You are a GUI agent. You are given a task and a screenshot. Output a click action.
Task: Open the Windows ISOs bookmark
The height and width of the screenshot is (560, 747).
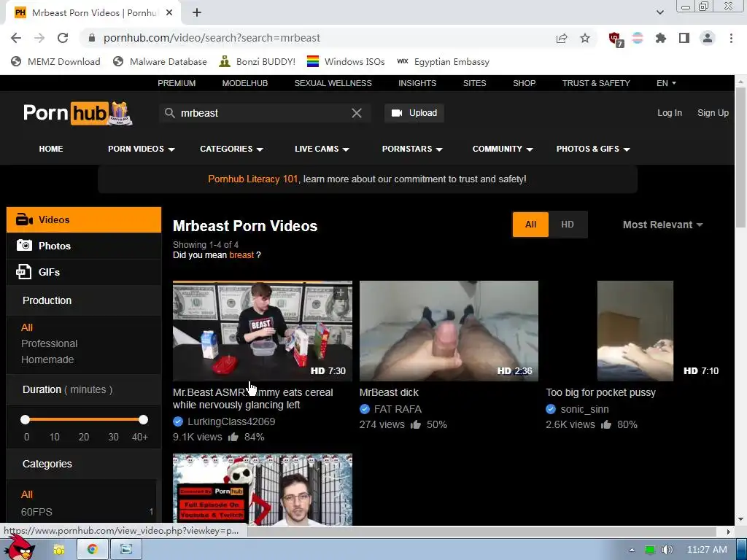click(x=346, y=62)
